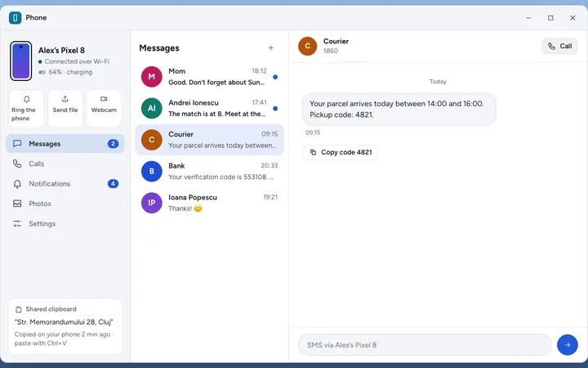Call the Courier with the Call button
Image resolution: width=588 pixels, height=368 pixels.
559,46
